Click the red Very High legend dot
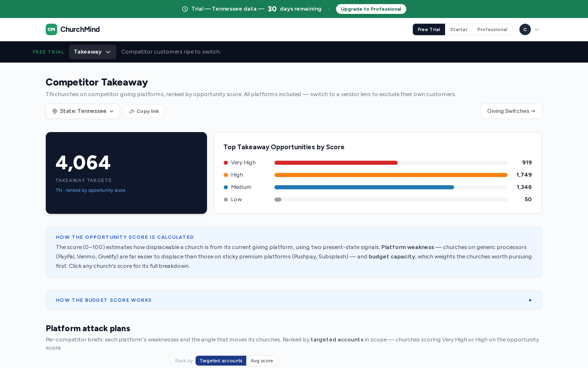 pos(226,163)
